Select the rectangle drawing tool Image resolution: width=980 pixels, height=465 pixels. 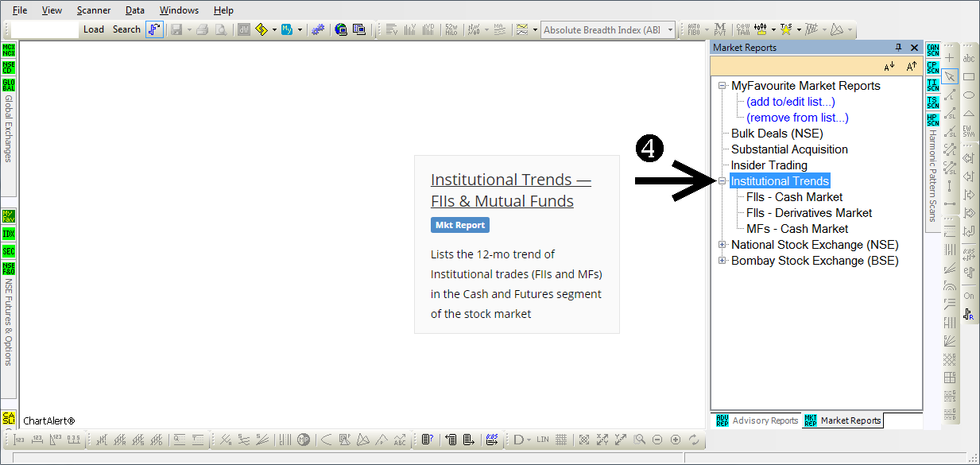[x=969, y=76]
